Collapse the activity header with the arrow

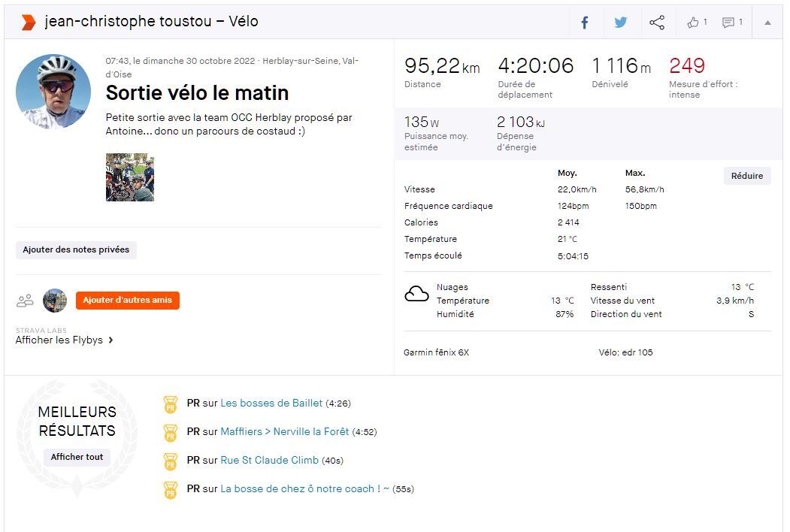tap(767, 23)
